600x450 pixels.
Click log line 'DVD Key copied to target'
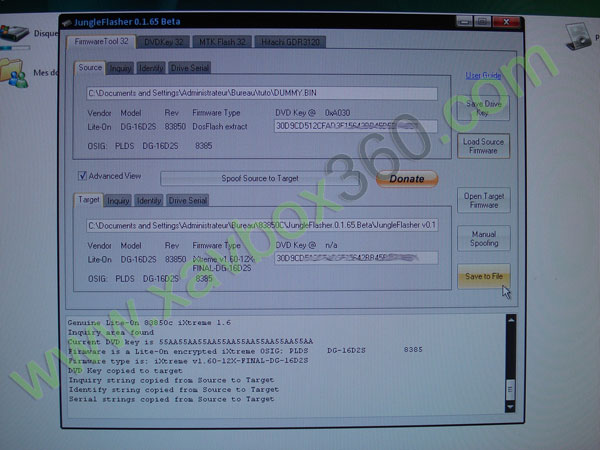126,370
